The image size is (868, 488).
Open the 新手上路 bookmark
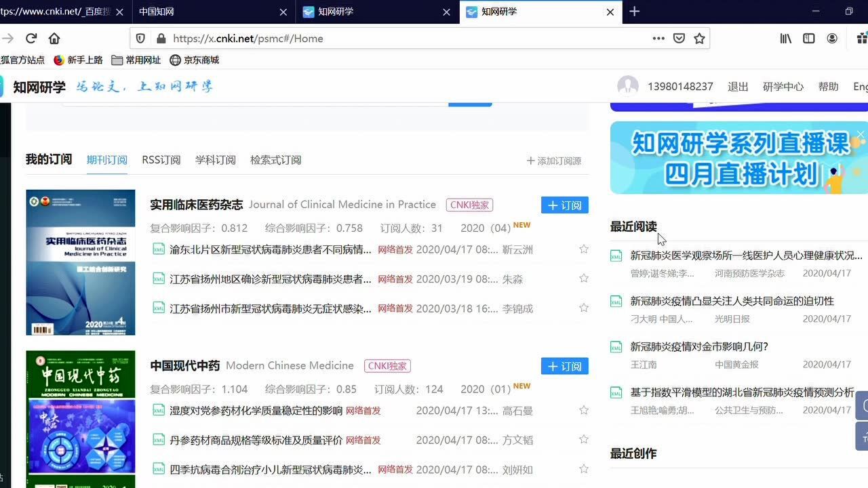pyautogui.click(x=78, y=60)
